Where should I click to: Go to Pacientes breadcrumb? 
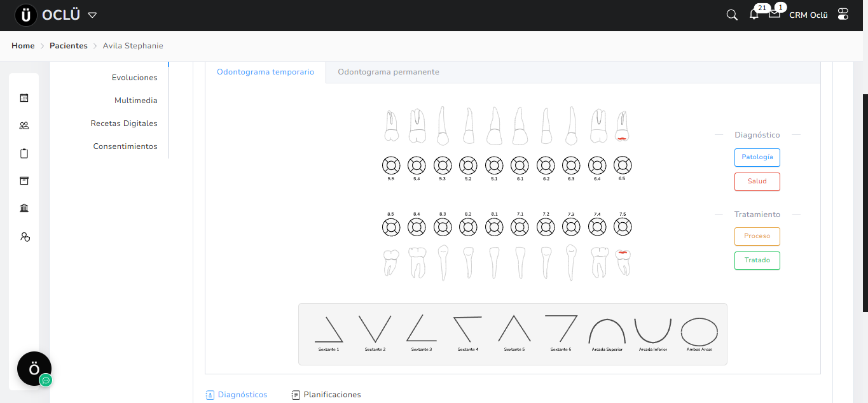(x=69, y=46)
